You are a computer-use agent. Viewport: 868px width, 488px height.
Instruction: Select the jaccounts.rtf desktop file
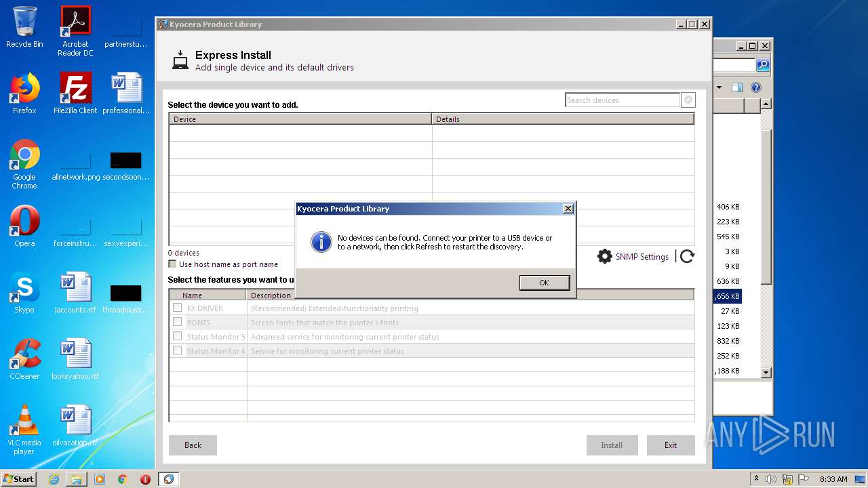click(75, 293)
